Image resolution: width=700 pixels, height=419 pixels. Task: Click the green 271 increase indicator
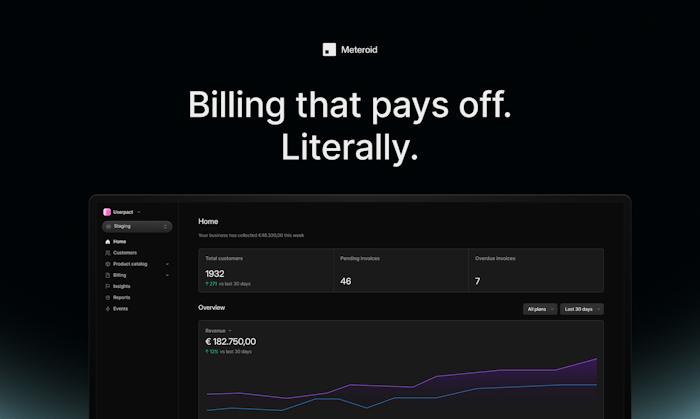click(x=211, y=284)
